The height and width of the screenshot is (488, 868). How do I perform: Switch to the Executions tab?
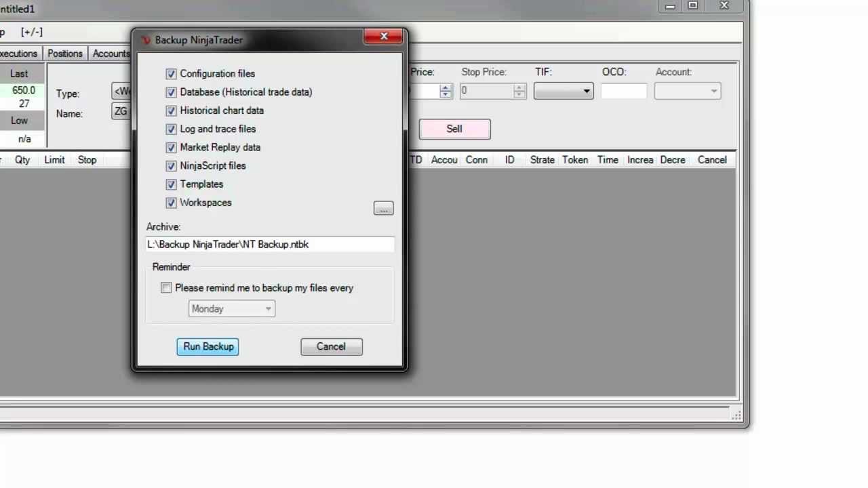[19, 54]
